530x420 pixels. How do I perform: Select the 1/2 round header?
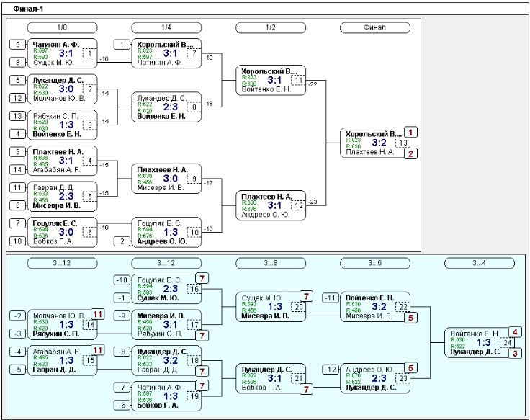coord(271,27)
